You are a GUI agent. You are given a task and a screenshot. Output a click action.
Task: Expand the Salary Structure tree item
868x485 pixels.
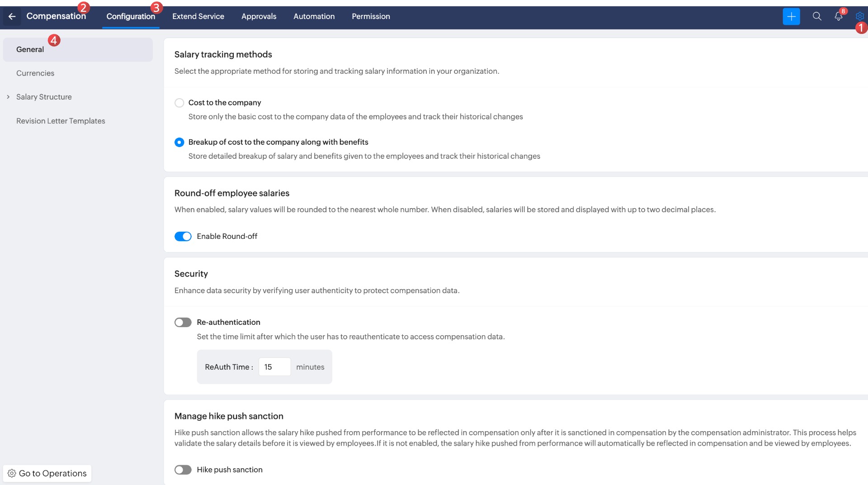(x=8, y=97)
